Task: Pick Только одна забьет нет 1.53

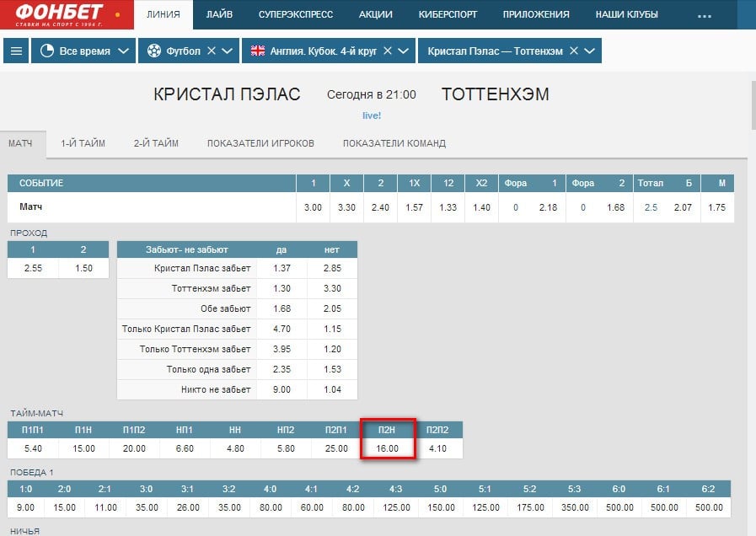Action: click(332, 369)
